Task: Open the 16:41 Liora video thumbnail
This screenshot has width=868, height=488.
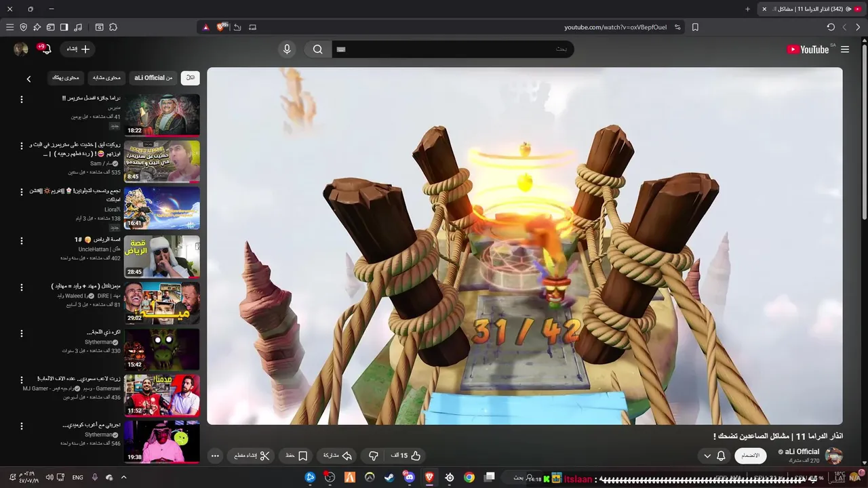Action: 162,207
